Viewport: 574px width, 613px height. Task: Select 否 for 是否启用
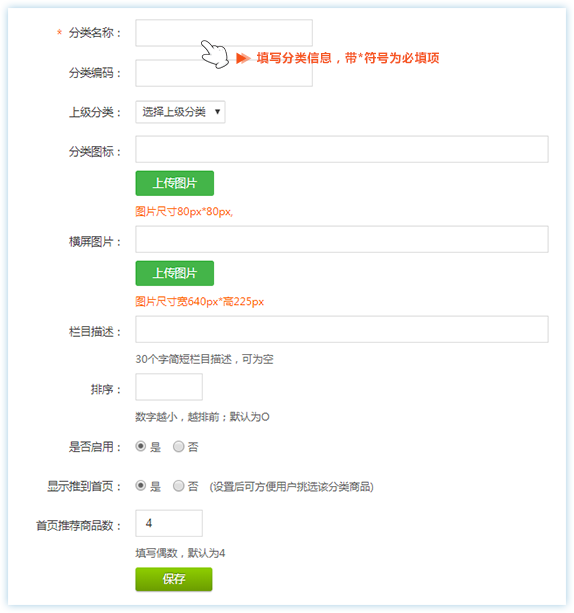tap(178, 446)
